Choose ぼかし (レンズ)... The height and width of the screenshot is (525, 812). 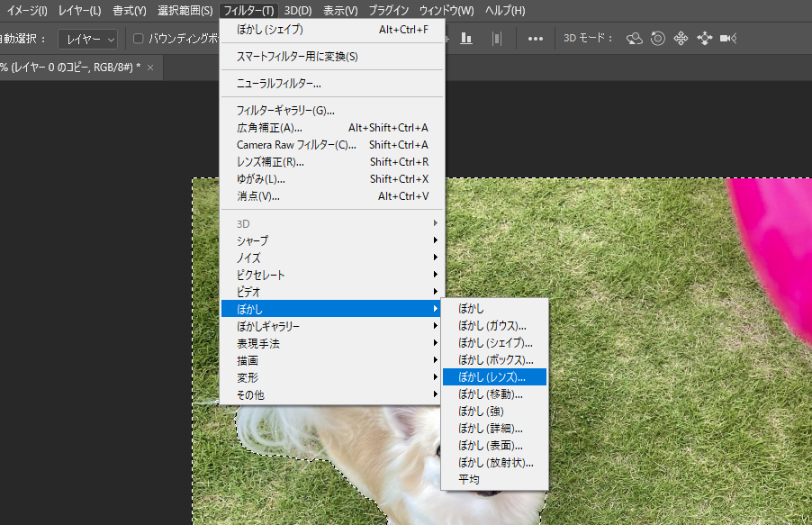[494, 376]
